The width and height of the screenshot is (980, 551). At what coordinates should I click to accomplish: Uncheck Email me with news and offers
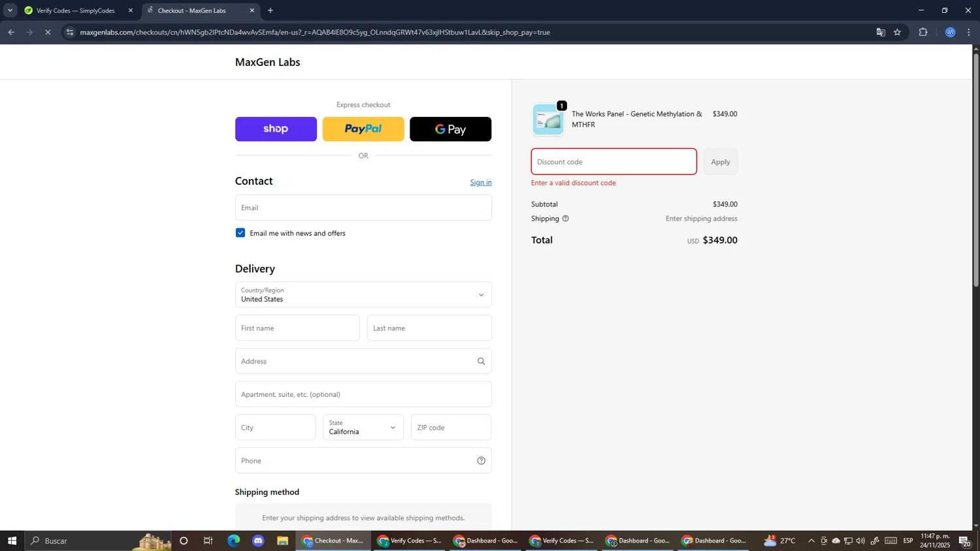click(240, 233)
